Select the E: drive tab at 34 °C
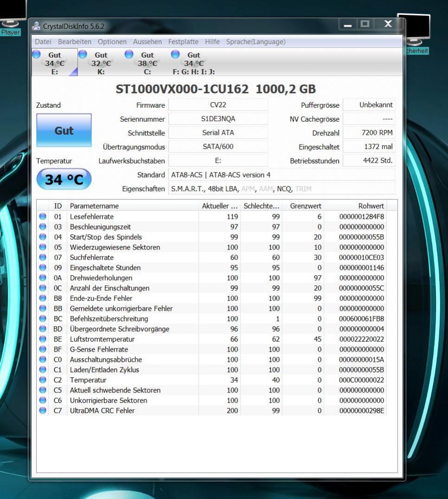The image size is (448, 499). (55, 63)
